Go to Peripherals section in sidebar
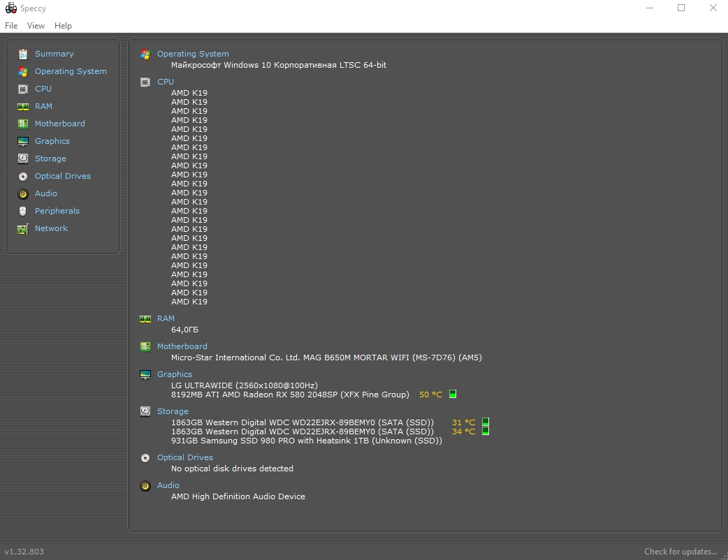The image size is (728, 560). click(57, 211)
